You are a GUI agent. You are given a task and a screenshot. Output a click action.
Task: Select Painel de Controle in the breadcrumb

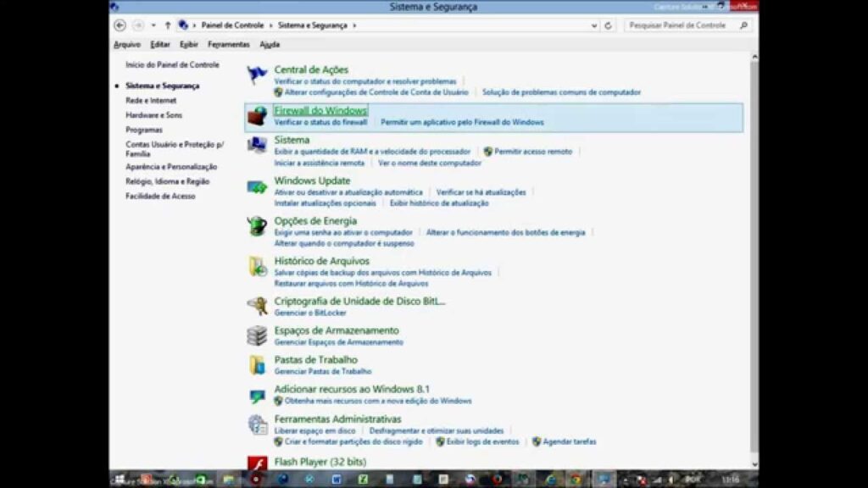232,25
